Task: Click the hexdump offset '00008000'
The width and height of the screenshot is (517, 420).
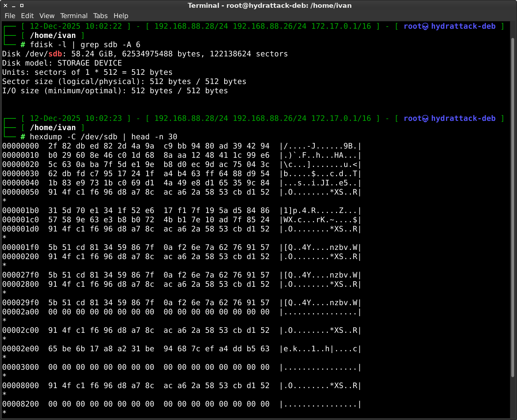Action: 21,386
